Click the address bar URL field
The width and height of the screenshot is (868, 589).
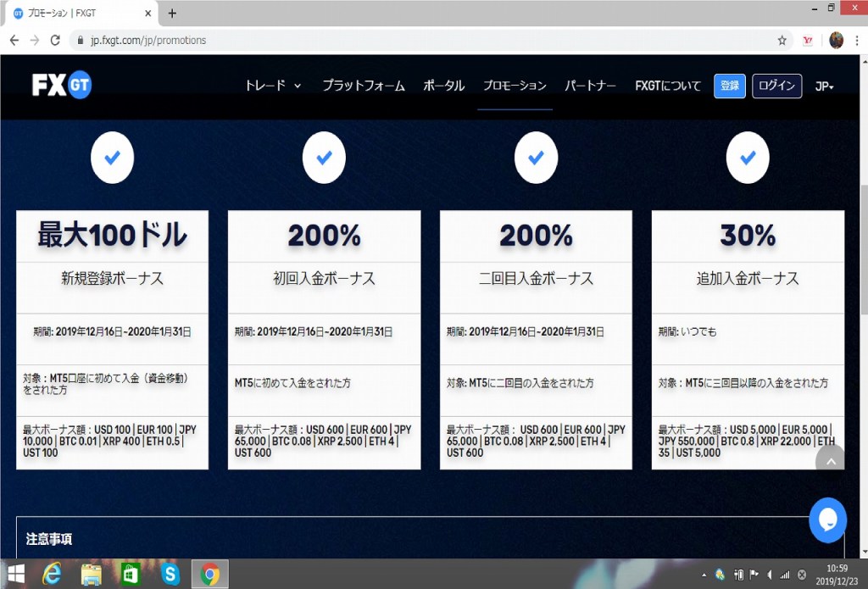point(424,40)
